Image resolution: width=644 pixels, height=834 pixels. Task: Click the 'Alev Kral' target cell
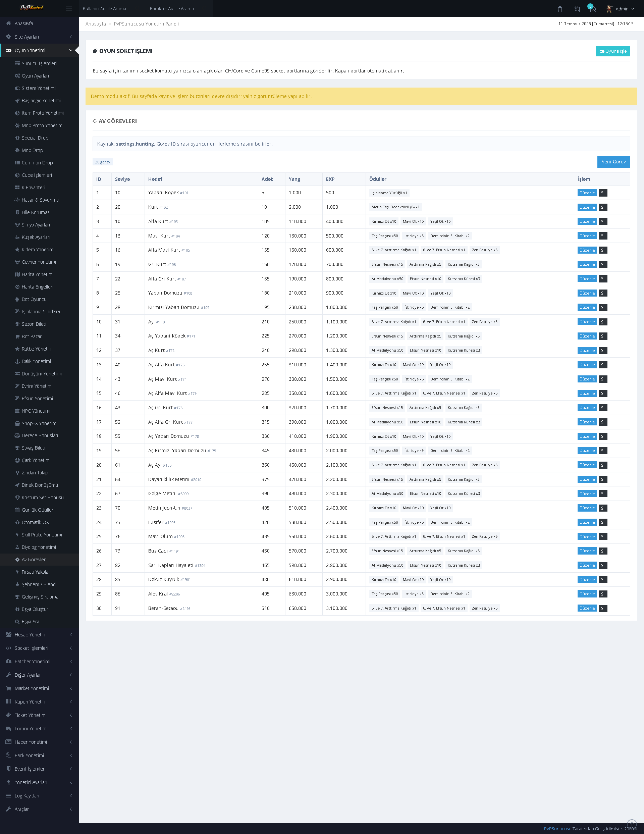point(201,594)
